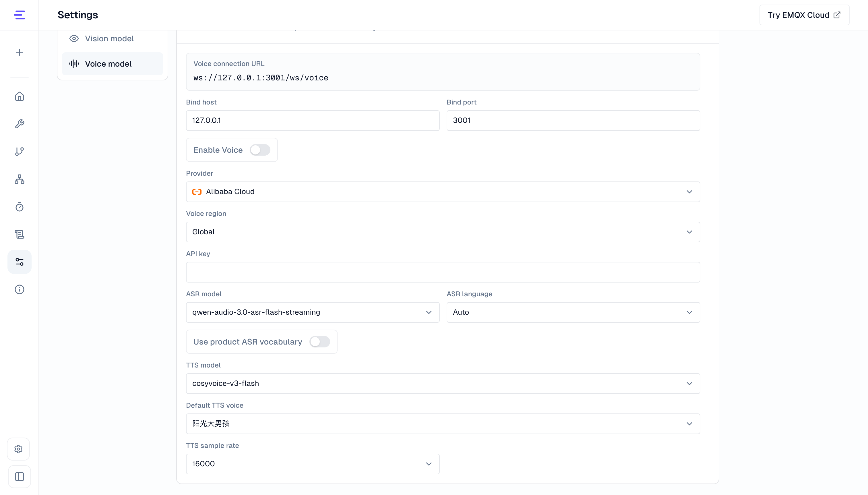Image resolution: width=868 pixels, height=495 pixels.
Task: Expand the ASR language dropdown set to Auto
Action: pyautogui.click(x=573, y=312)
